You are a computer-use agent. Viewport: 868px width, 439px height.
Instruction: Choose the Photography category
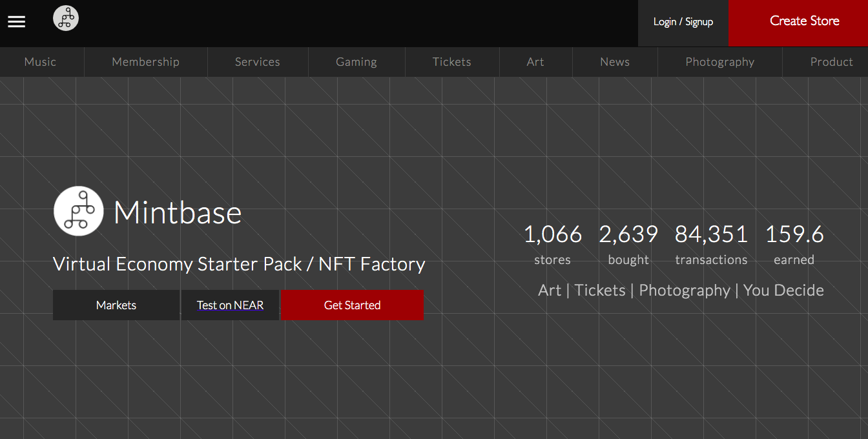point(719,62)
